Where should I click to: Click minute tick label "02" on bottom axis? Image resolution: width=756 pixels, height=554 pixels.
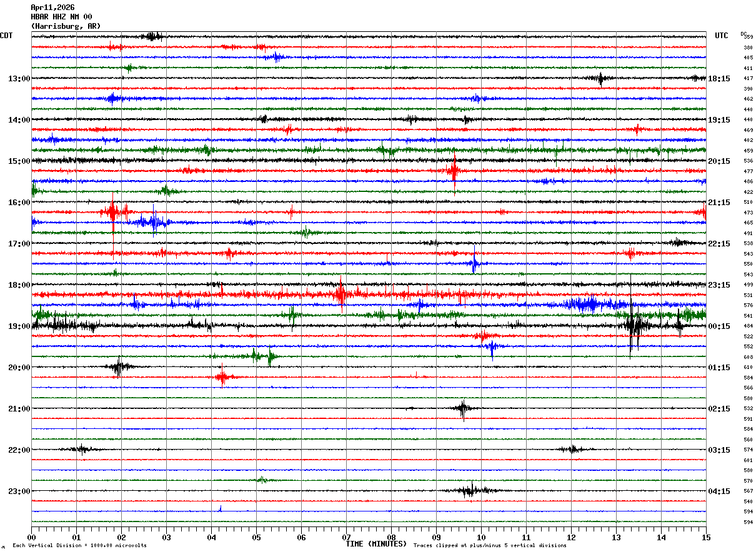pyautogui.click(x=121, y=538)
